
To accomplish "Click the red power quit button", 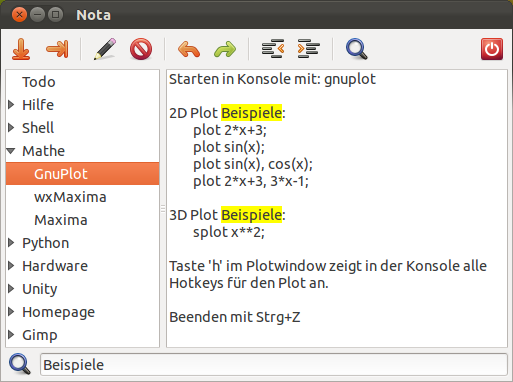I will point(492,49).
